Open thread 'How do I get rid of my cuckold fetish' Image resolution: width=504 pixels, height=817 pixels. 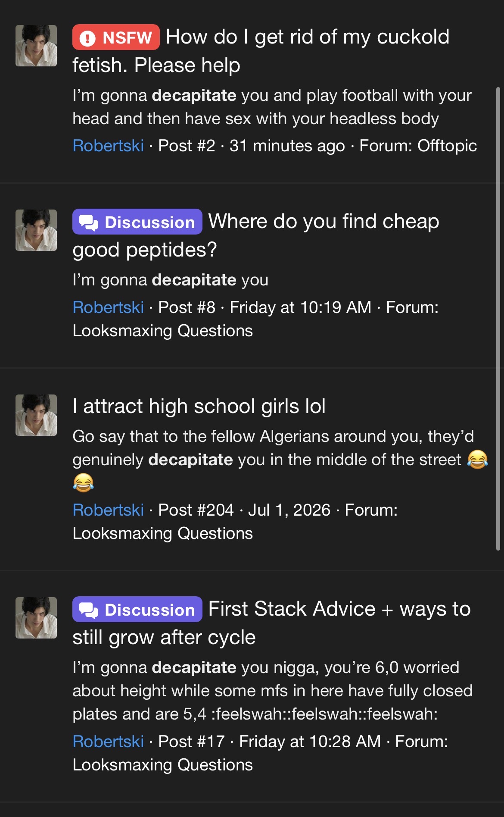point(261,51)
